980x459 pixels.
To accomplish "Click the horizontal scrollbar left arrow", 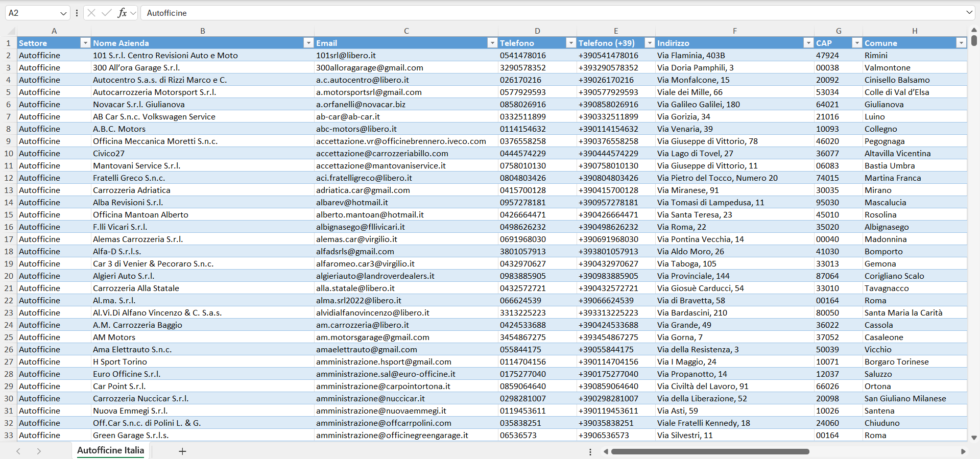I will (606, 451).
